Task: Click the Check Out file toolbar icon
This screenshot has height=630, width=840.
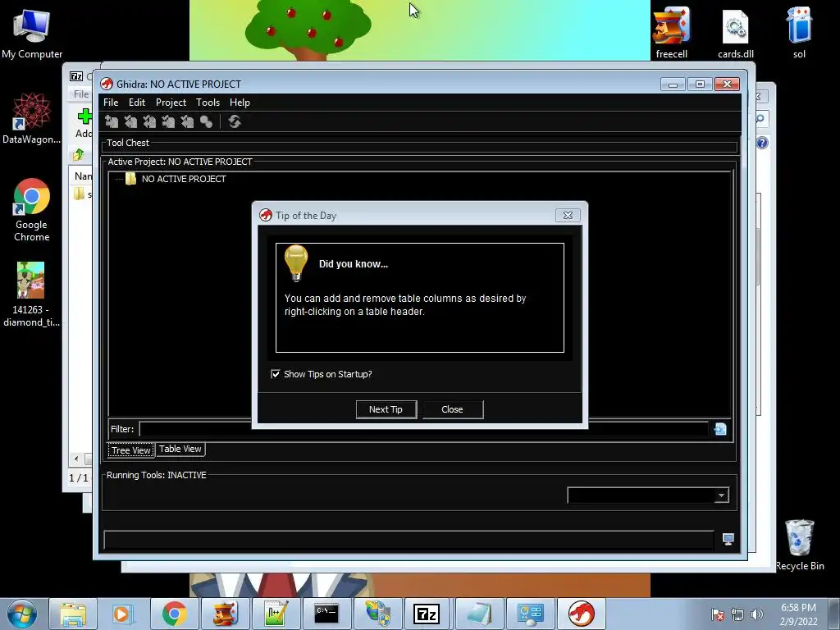Action: (130, 121)
